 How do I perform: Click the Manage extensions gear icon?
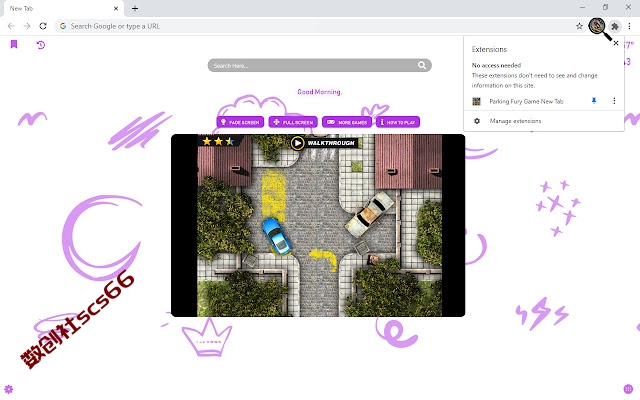477,121
